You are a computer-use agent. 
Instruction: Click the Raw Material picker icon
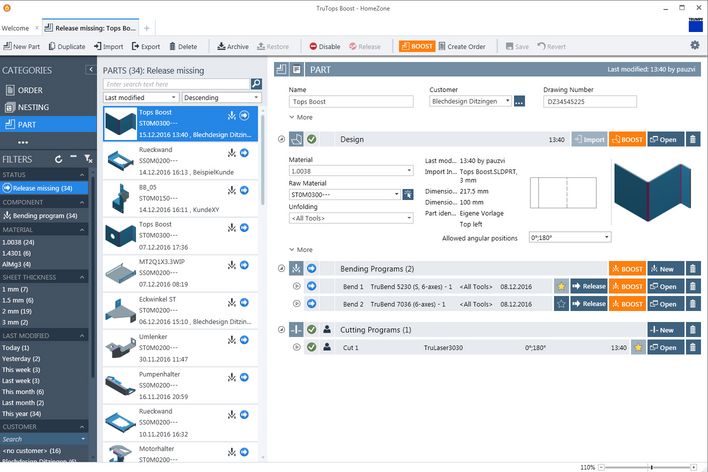pyautogui.click(x=408, y=194)
